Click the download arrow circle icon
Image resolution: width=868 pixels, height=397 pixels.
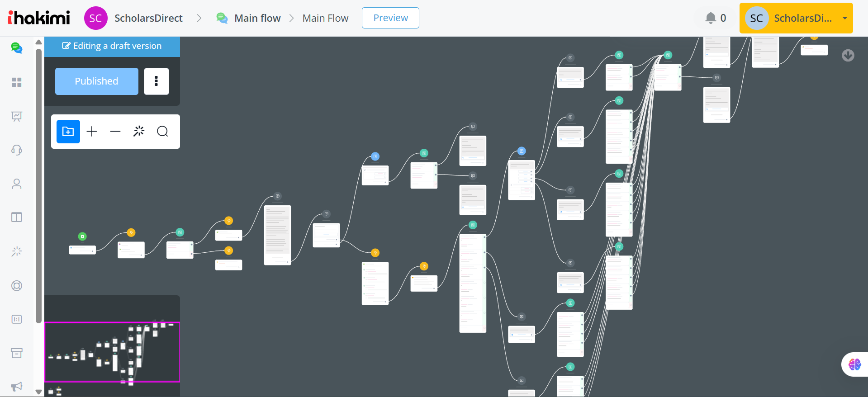coord(848,55)
